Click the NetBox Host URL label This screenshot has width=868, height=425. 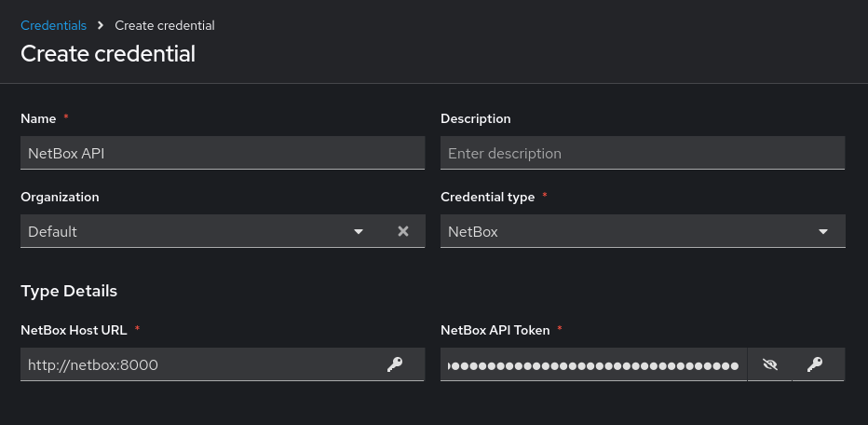pos(74,330)
